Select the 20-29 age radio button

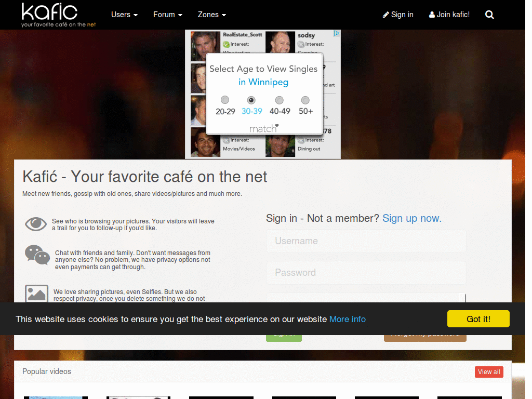pos(225,100)
